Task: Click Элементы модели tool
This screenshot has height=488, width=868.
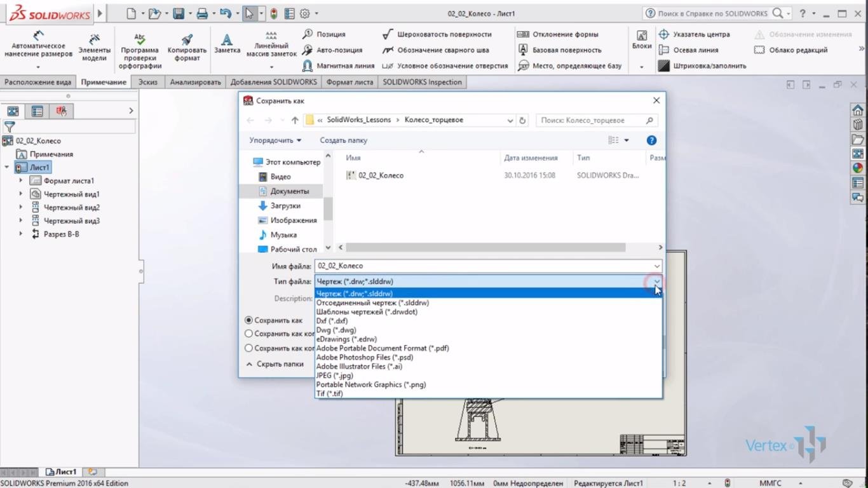Action: click(93, 48)
